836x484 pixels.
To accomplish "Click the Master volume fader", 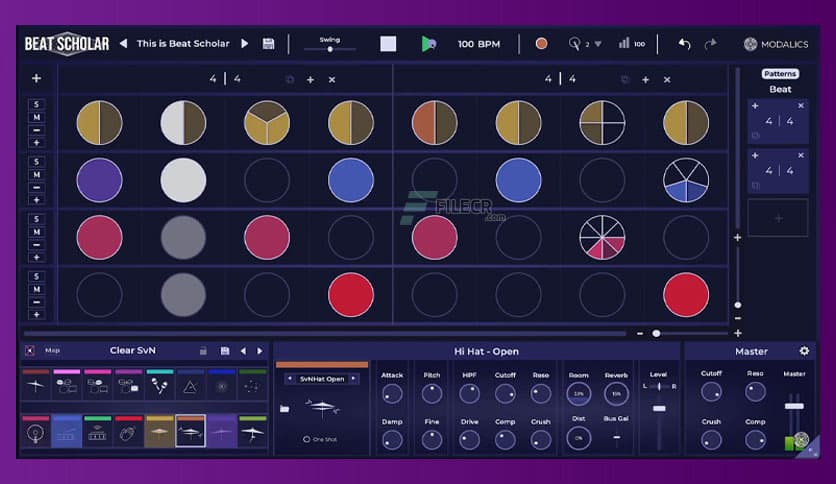I will pos(794,406).
